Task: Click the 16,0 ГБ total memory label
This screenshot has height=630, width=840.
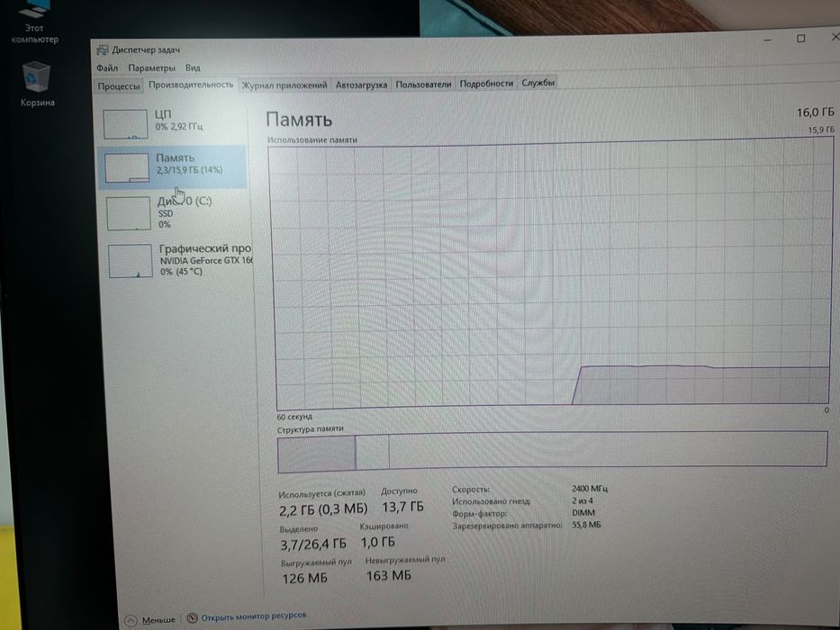Action: [x=816, y=112]
